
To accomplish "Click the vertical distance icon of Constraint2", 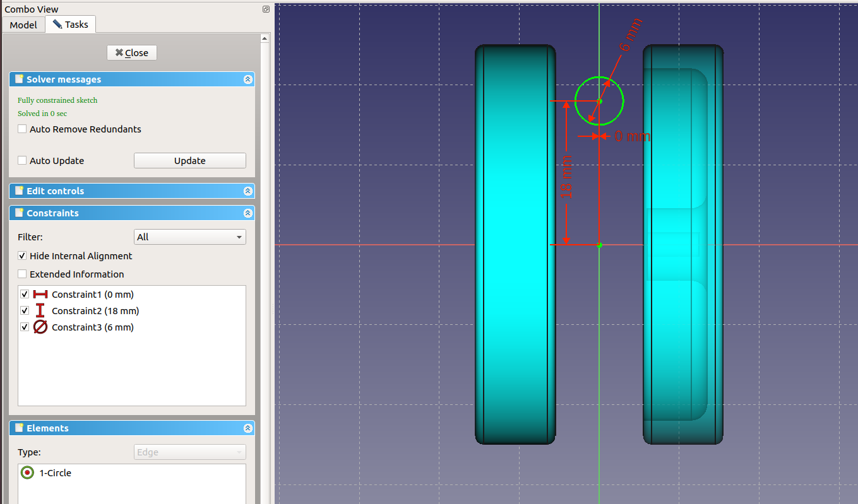I will click(x=40, y=311).
